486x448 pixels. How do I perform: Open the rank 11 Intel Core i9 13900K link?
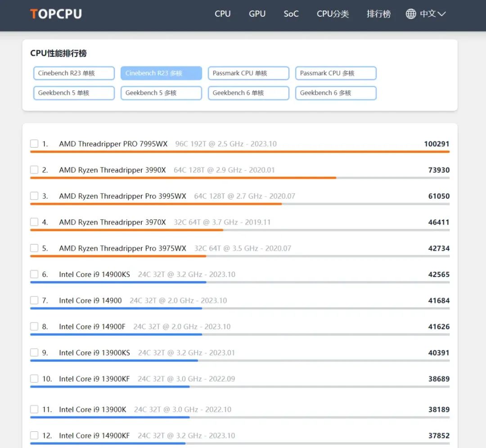pos(93,409)
